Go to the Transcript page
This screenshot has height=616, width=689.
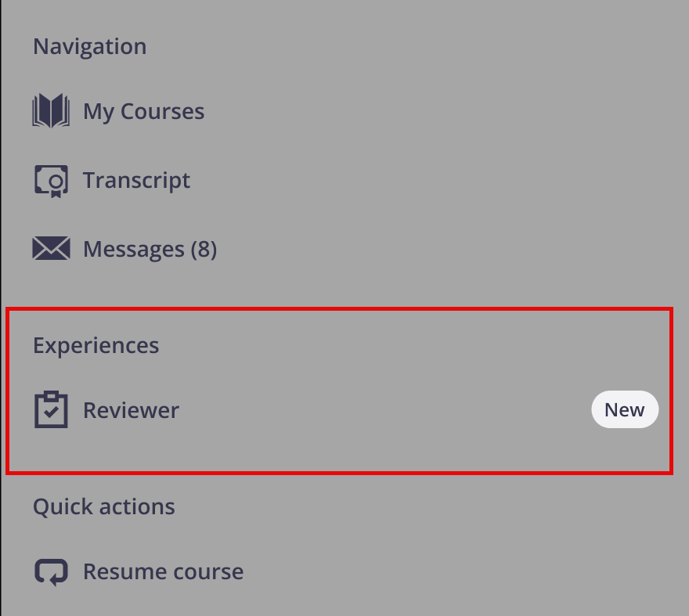click(136, 181)
